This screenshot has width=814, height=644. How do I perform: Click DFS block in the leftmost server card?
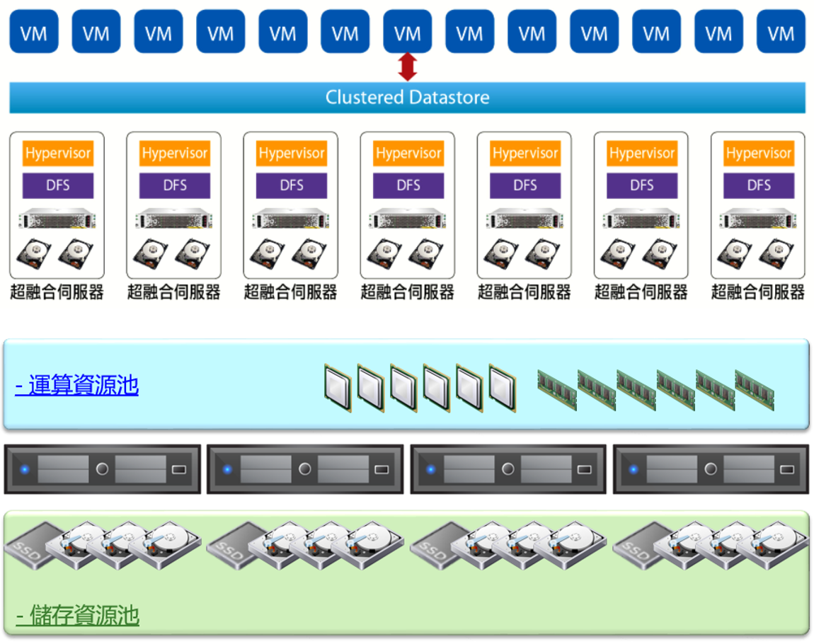coord(57,185)
